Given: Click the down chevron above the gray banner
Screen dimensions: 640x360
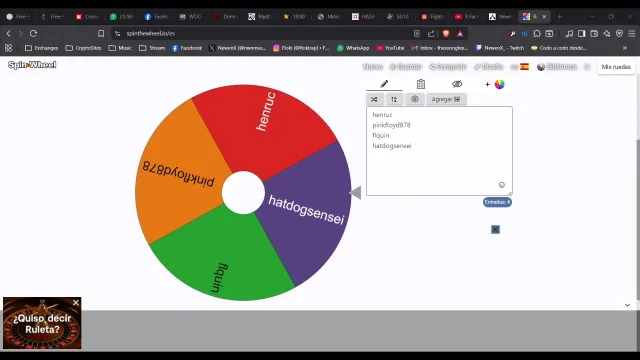Looking at the screenshot, I should 627,305.
